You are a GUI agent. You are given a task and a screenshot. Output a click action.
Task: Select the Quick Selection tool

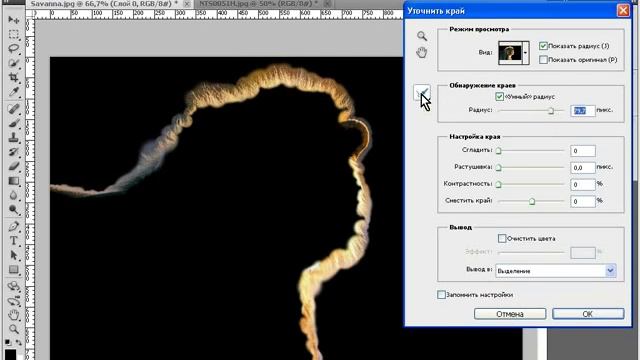click(13, 63)
